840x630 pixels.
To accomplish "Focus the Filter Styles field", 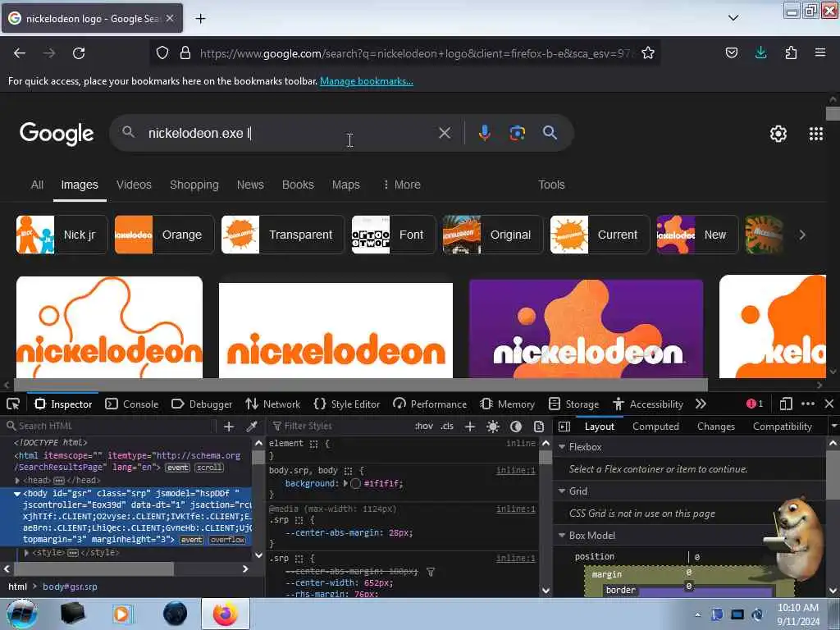I will [340, 427].
